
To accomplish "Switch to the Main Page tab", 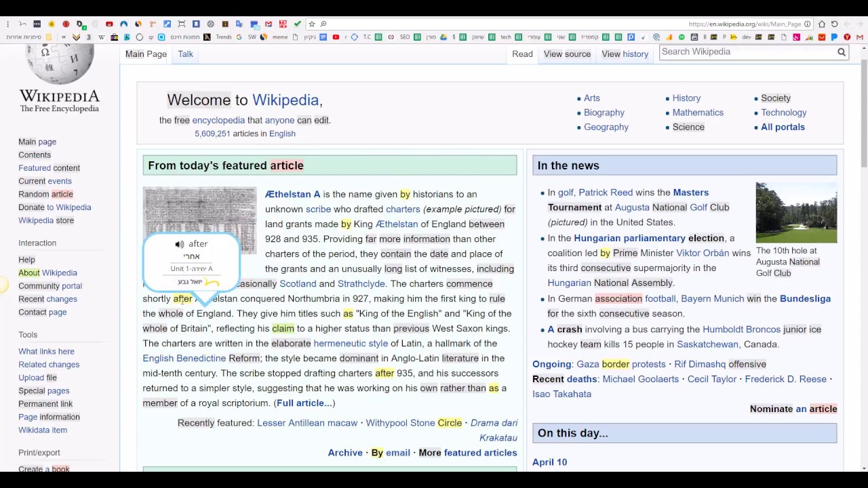I will 146,54.
